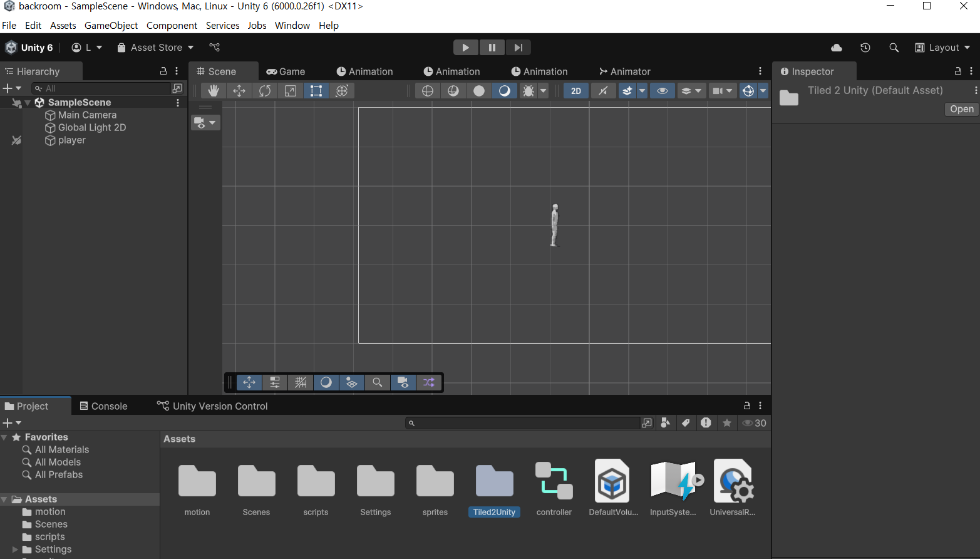
Task: Toggle Inspector lock icon
Action: tap(957, 71)
